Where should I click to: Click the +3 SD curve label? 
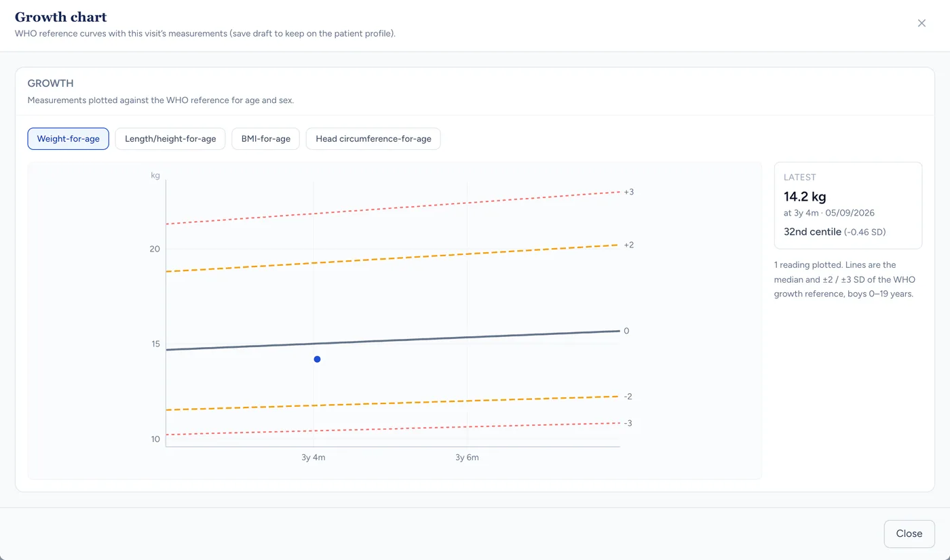point(628,192)
